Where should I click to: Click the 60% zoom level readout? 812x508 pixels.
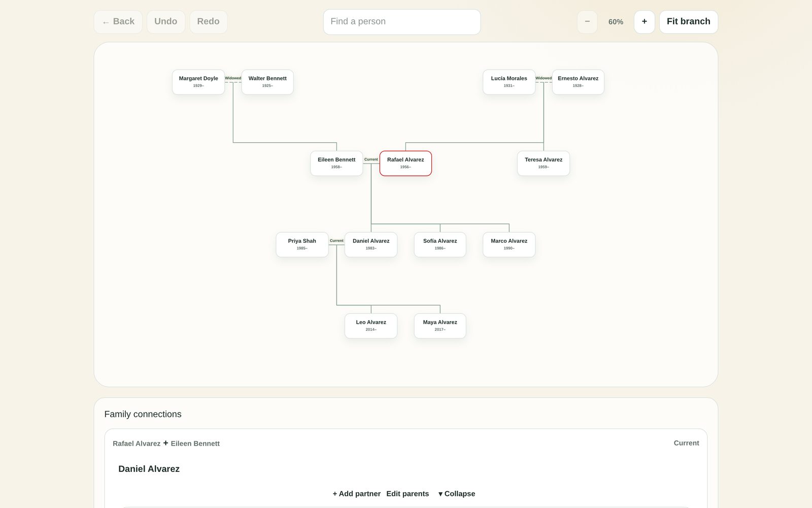point(616,22)
